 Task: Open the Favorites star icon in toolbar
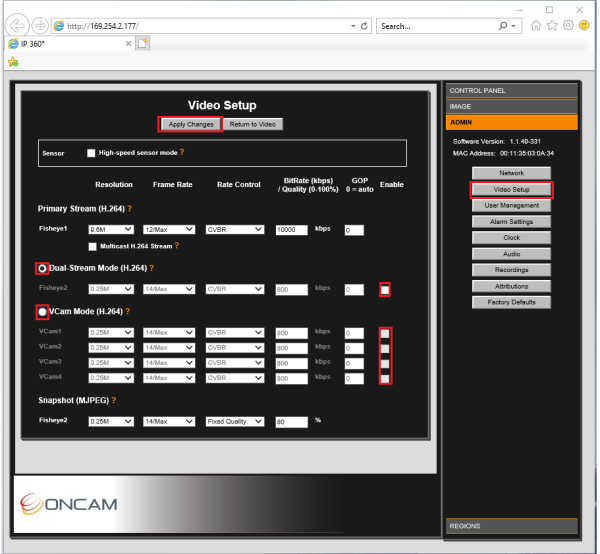pyautogui.click(x=552, y=26)
